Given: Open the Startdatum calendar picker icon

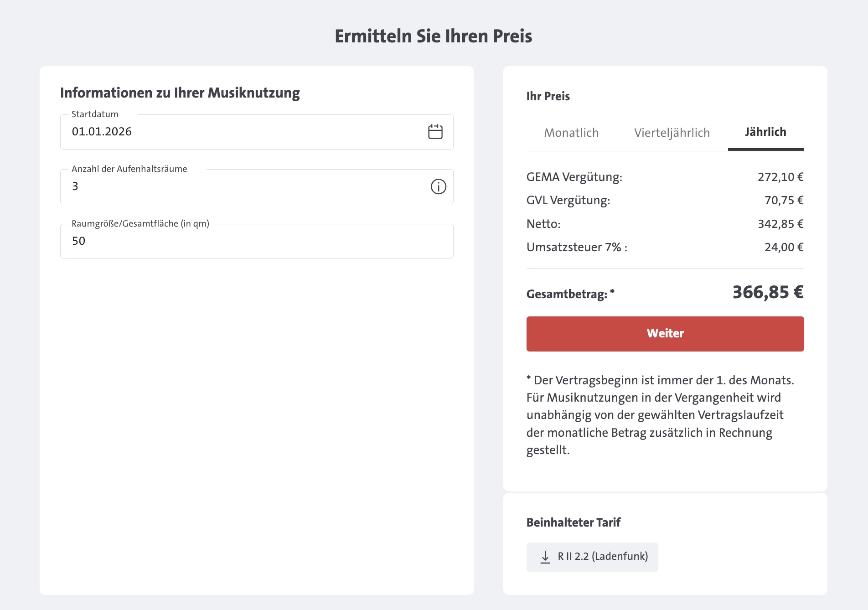Looking at the screenshot, I should pyautogui.click(x=435, y=132).
